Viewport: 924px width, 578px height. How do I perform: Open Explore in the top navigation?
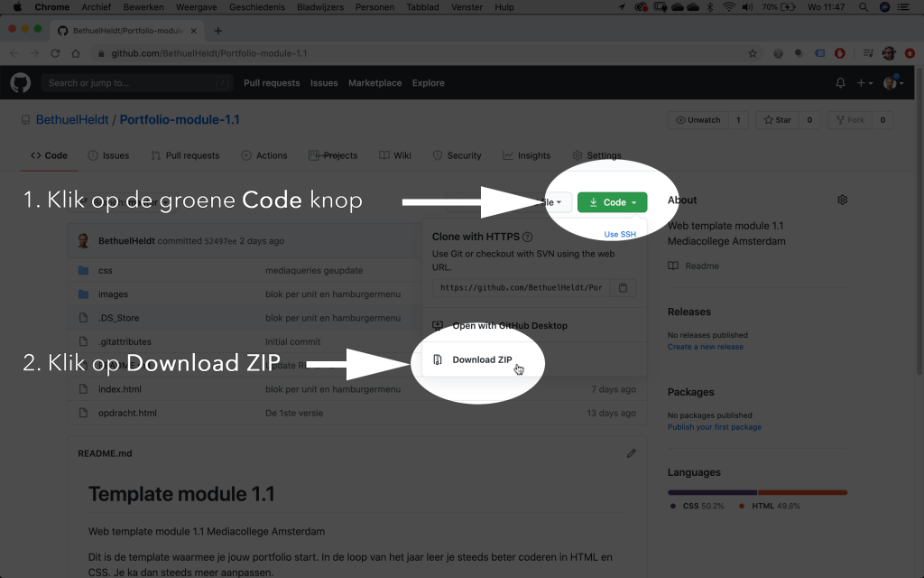pos(429,83)
